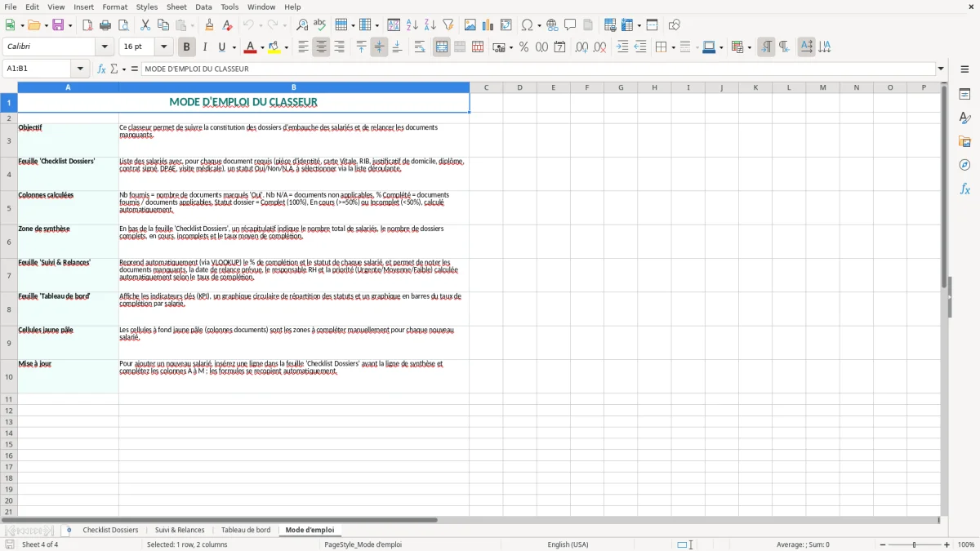Image resolution: width=980 pixels, height=551 pixels.
Task: Open the Borders dropdown arrow
Action: pos(673,47)
